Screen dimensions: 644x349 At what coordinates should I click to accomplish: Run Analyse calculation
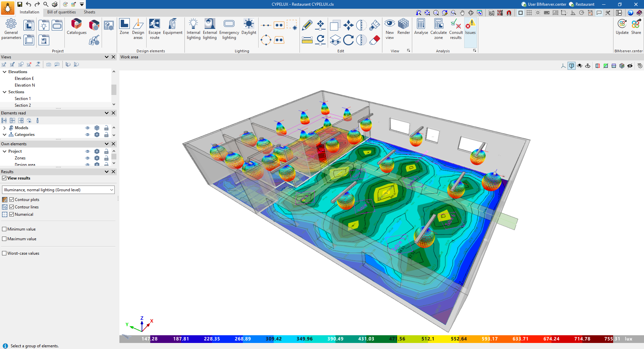(x=421, y=27)
